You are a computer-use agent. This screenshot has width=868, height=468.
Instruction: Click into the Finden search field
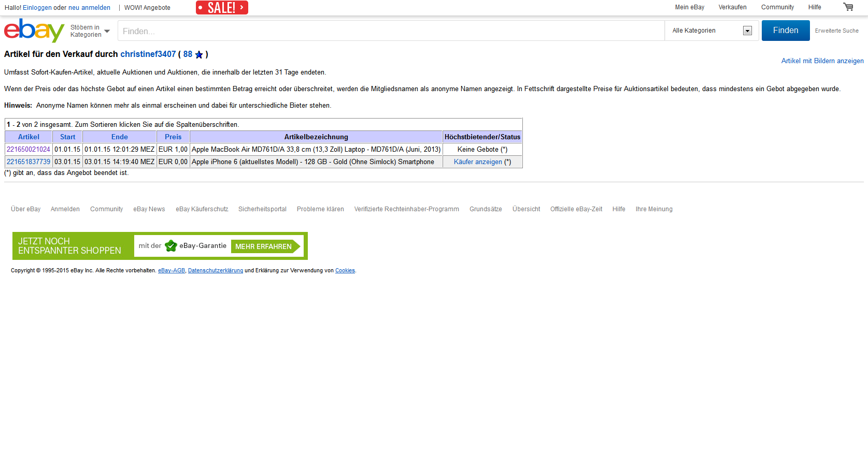[391, 31]
